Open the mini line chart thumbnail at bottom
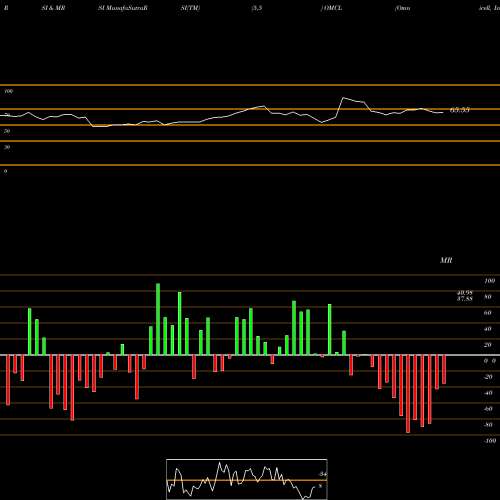 click(x=247, y=479)
